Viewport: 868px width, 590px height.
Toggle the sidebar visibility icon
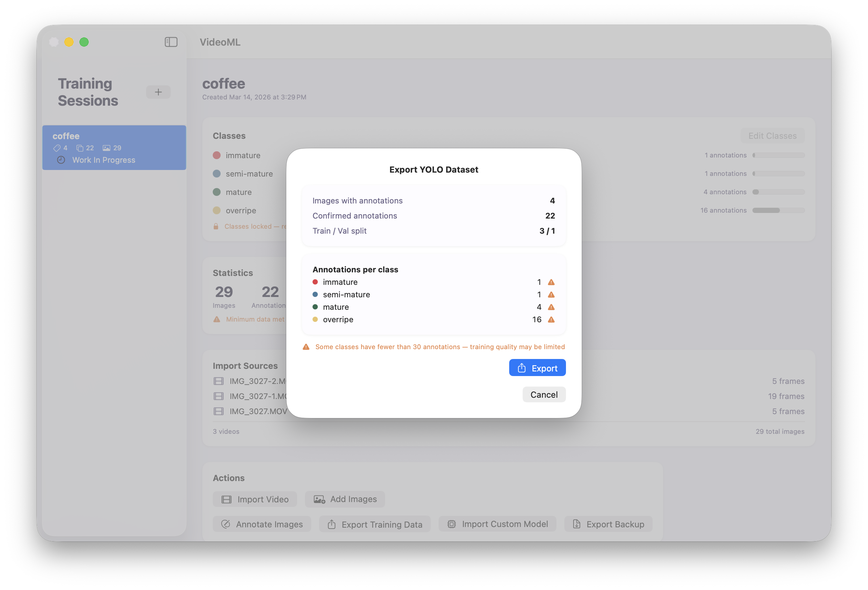coord(171,42)
